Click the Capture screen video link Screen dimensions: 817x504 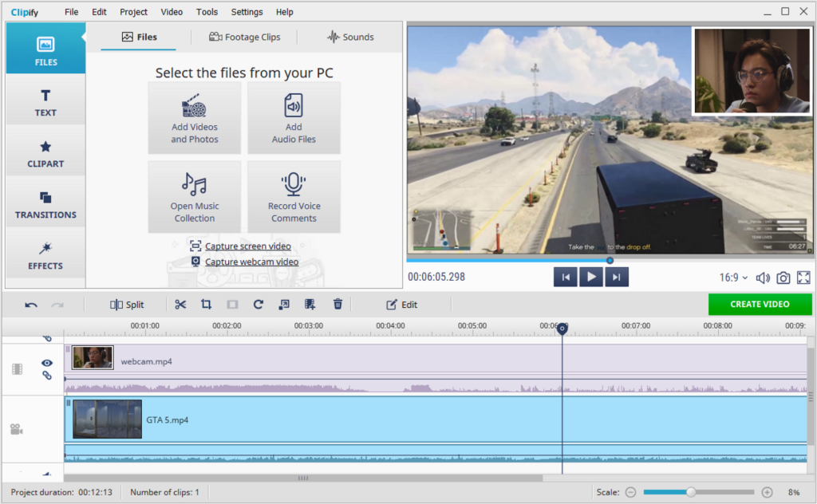(247, 246)
